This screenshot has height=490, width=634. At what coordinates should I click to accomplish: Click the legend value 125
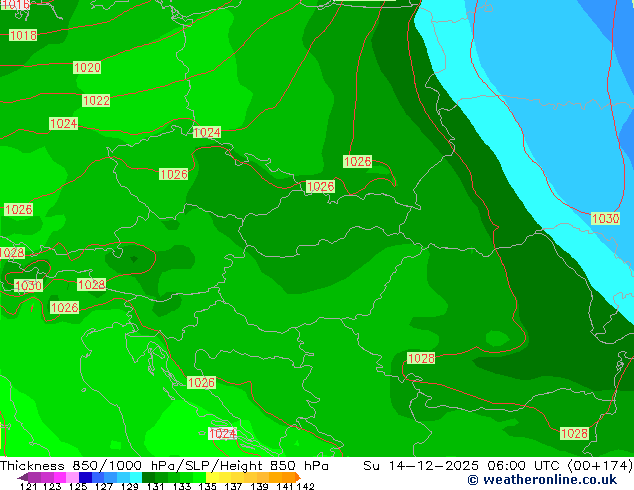coord(78,486)
